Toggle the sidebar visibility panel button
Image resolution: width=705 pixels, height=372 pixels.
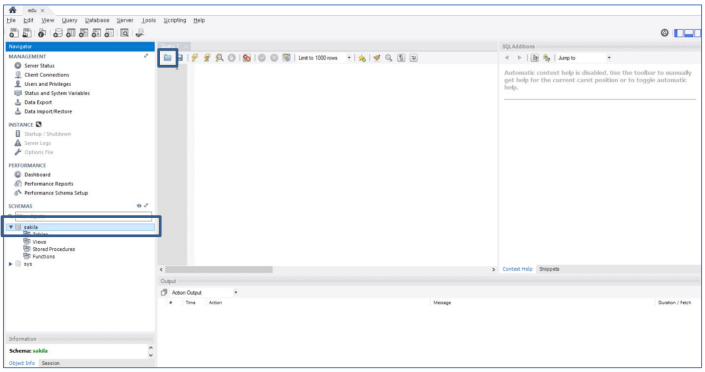coord(678,33)
